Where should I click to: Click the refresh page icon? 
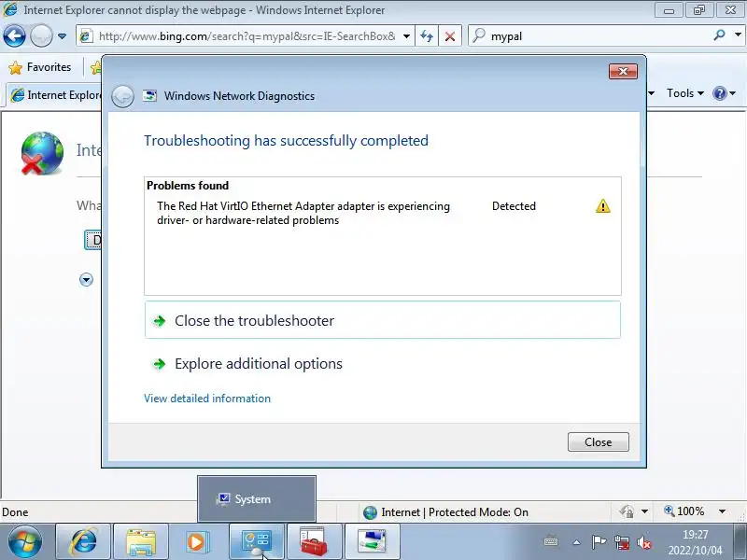427,36
